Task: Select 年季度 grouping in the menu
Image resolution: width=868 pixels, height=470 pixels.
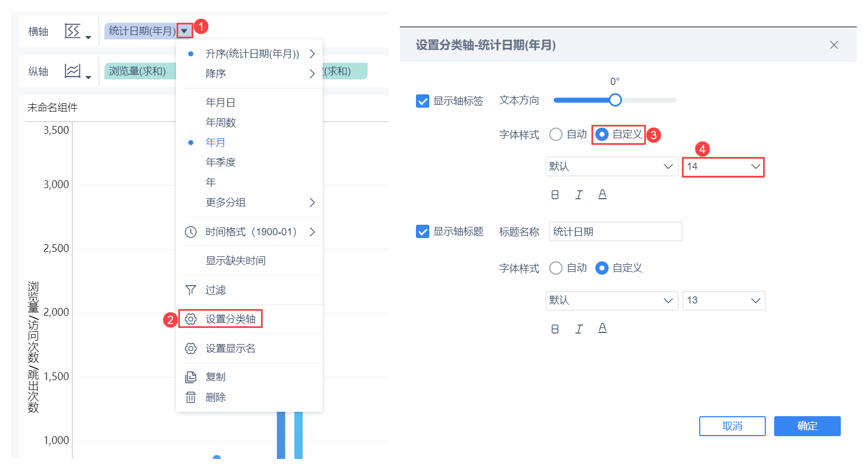Action: (220, 163)
